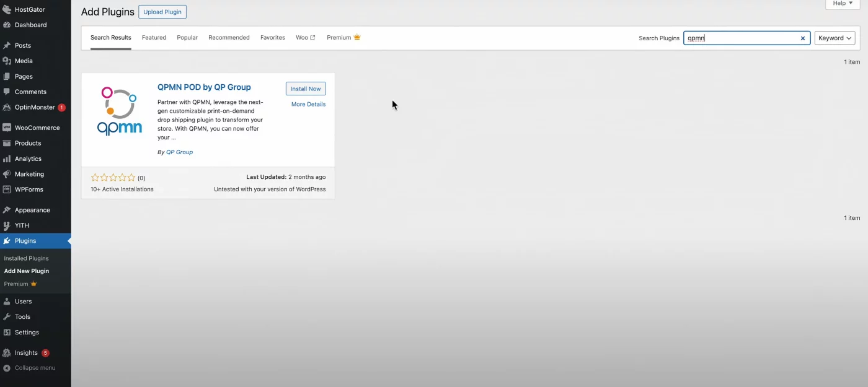Click the Insights sidebar icon
Screen dimensions: 868x387
(x=7, y=352)
